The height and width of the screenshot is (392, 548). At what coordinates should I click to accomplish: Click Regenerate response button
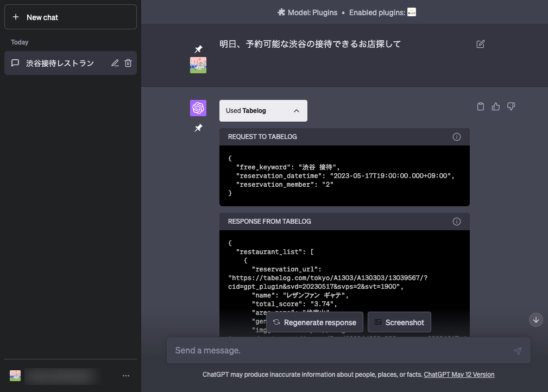click(314, 322)
